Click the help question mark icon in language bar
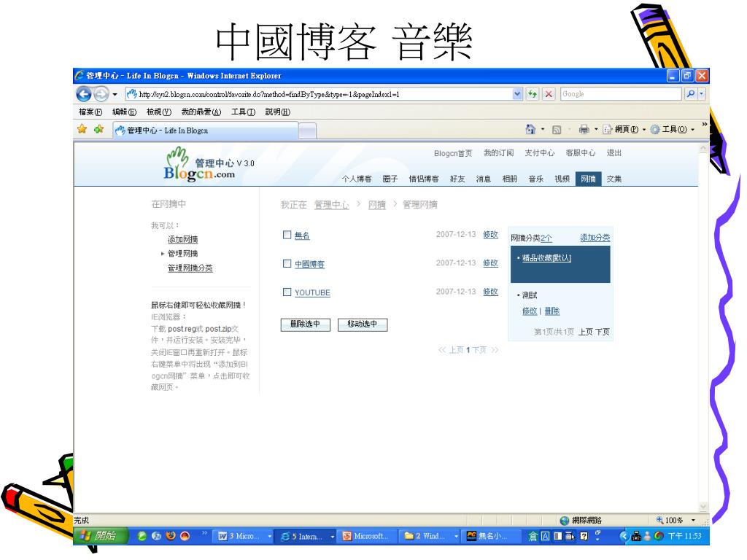The width and height of the screenshot is (747, 560). point(584,536)
